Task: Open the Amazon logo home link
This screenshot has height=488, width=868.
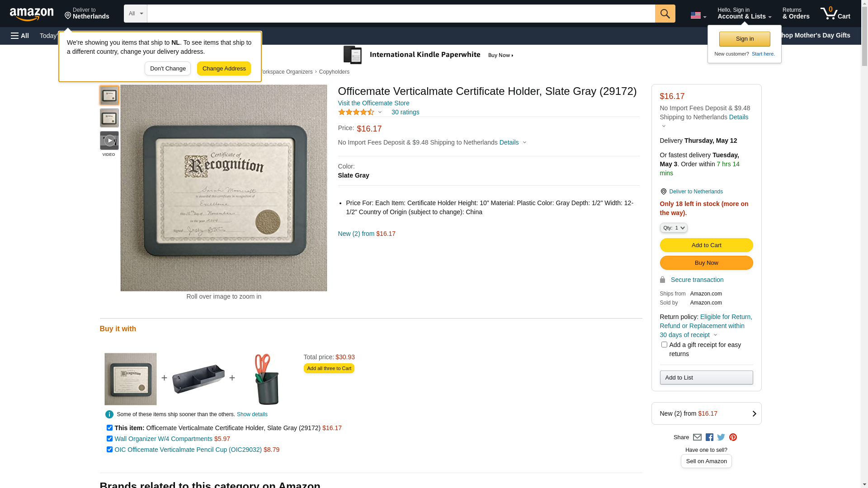Action: coord(32,14)
